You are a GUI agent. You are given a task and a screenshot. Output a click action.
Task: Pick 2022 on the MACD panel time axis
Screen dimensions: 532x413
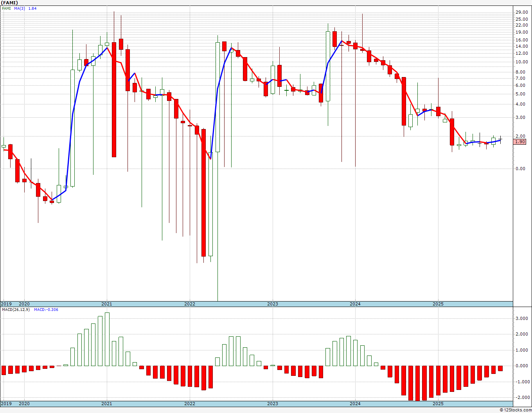(x=190, y=404)
